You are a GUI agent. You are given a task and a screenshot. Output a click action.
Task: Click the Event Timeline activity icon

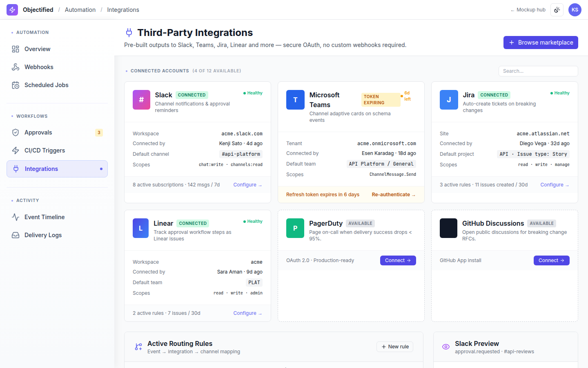16,217
